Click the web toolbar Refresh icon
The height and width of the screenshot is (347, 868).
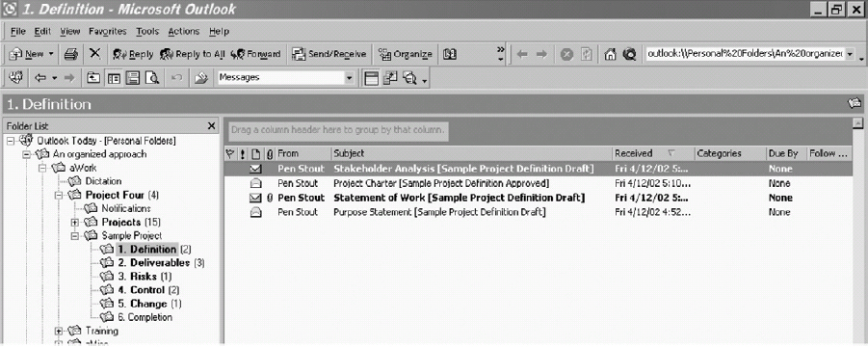tap(587, 54)
